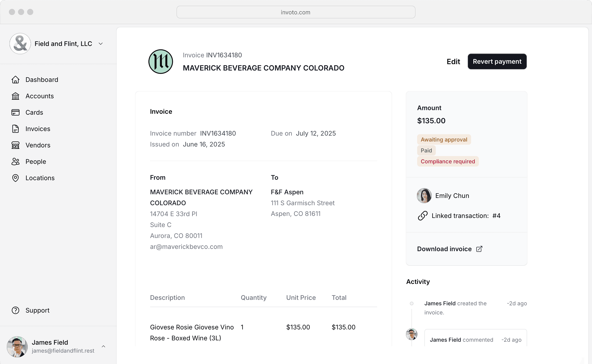Click the MAVERICK BEVERAGE COMPANY COLORADO page heading
Screen dimensions: 592x364
(264, 68)
